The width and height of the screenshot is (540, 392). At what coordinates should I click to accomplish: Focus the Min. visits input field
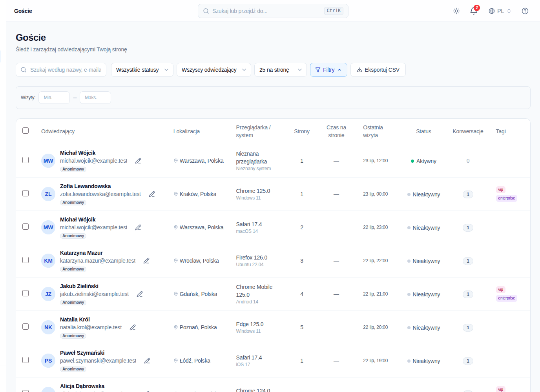[x=54, y=98]
